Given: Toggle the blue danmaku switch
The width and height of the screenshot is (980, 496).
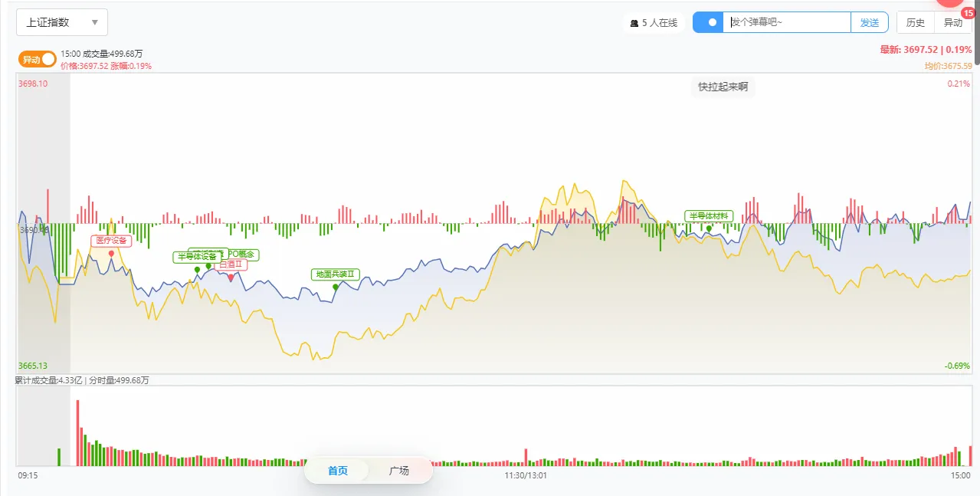Looking at the screenshot, I should (709, 22).
